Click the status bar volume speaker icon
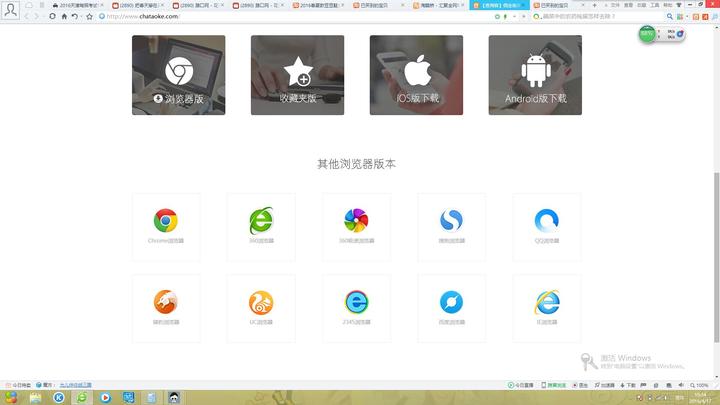 681,385
